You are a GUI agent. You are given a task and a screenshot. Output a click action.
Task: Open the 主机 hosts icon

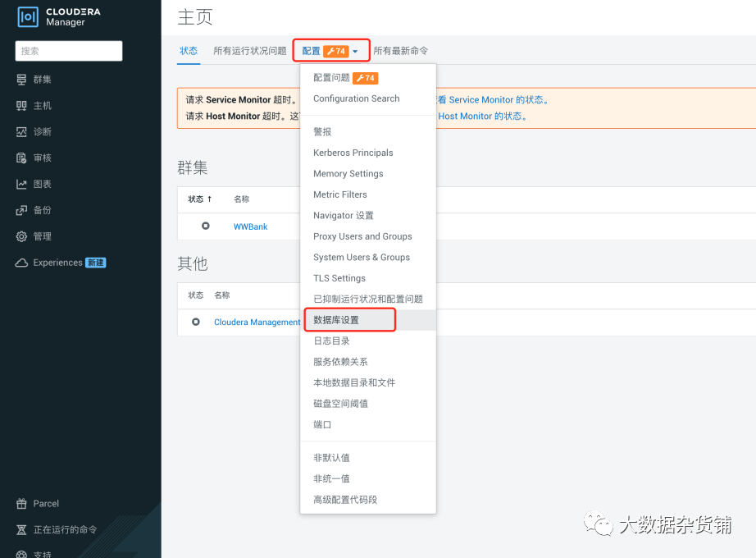pyautogui.click(x=21, y=106)
